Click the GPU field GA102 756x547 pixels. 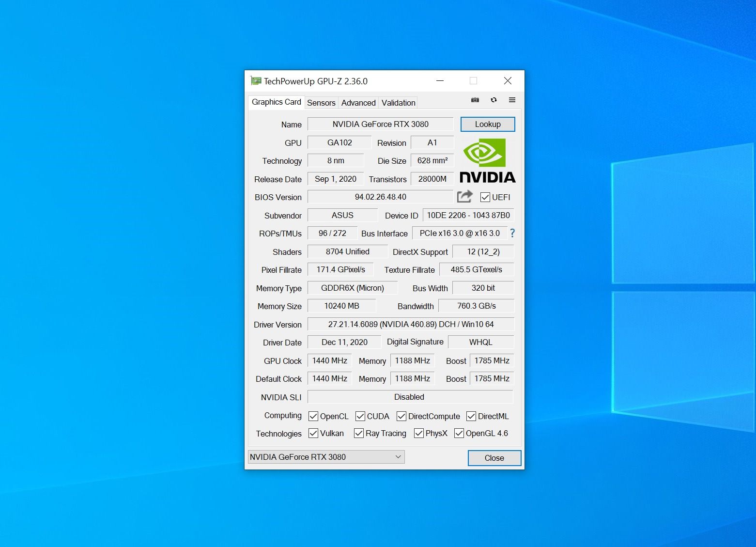click(339, 142)
